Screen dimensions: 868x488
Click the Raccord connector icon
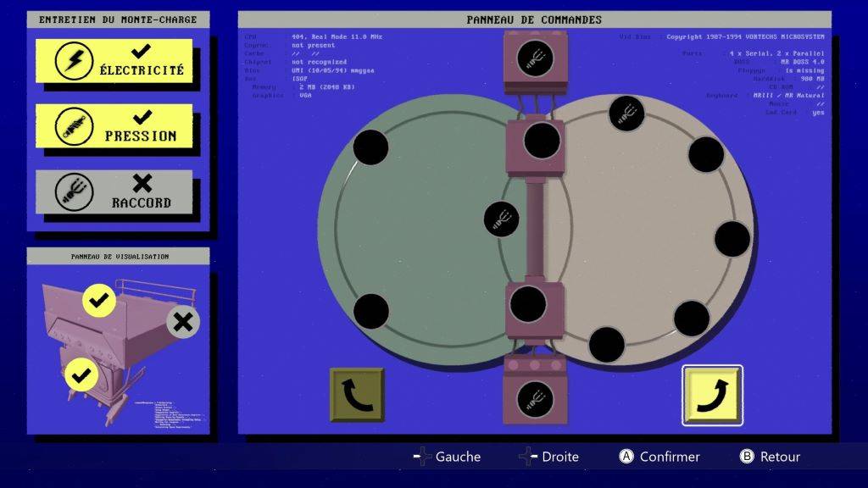click(75, 192)
